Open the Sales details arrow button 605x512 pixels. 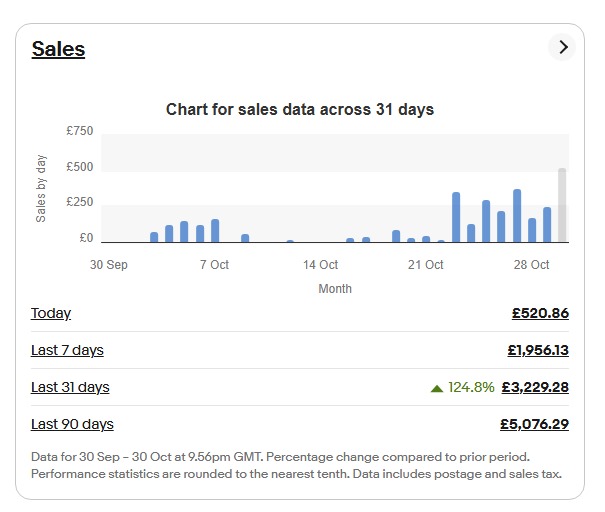click(x=562, y=47)
